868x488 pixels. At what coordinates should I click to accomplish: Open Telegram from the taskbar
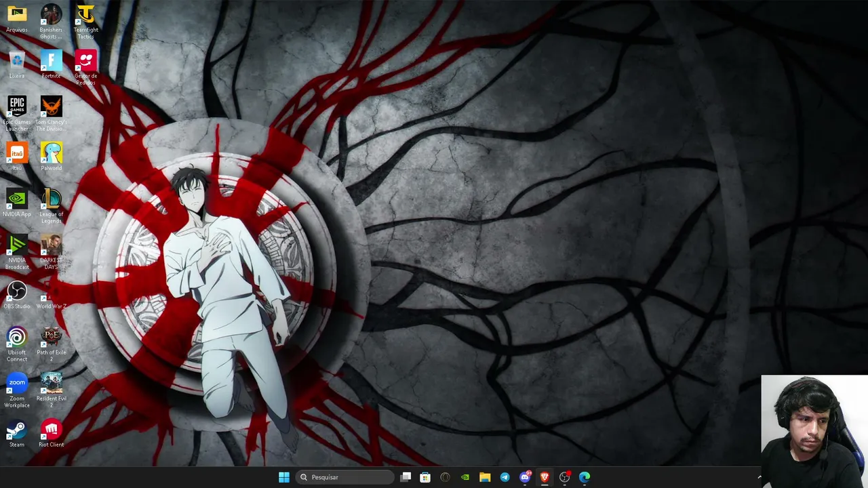(x=505, y=477)
